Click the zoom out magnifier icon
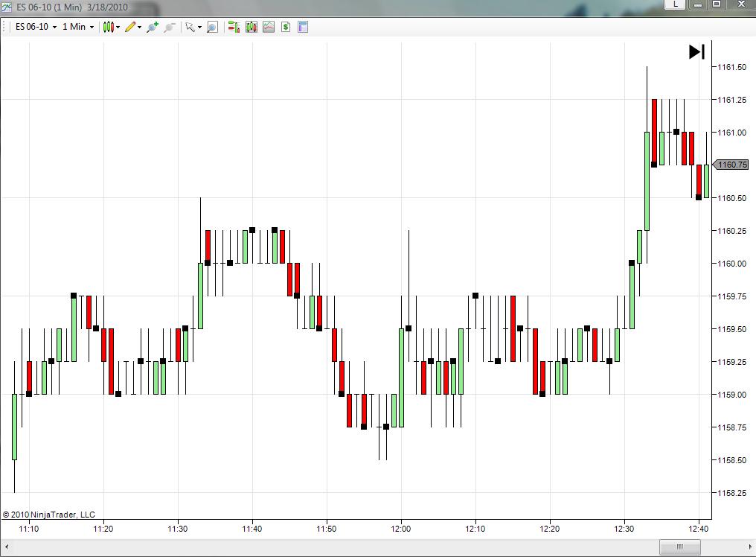Screen dimensions: 756x557 (169, 27)
